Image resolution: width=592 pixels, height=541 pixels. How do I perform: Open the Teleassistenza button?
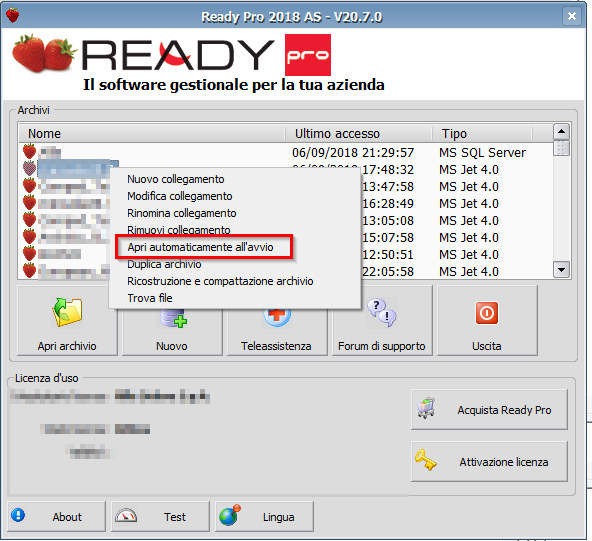pyautogui.click(x=277, y=332)
